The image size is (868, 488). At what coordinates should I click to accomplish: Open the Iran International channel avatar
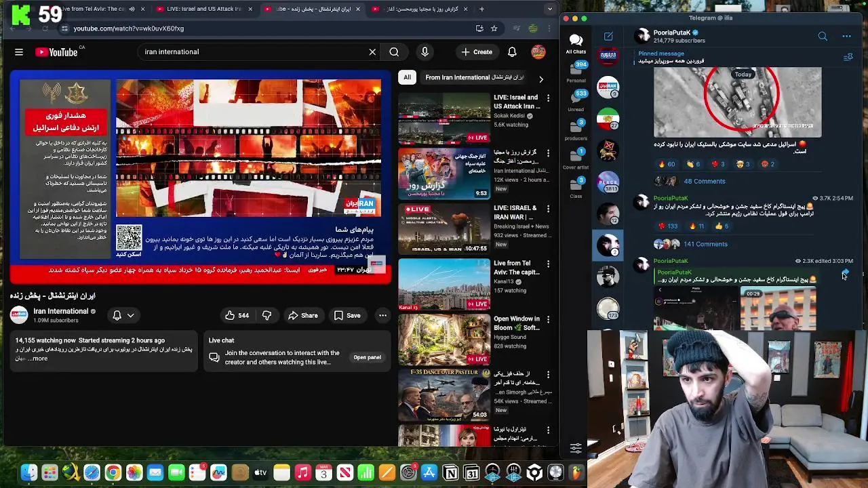click(x=19, y=315)
